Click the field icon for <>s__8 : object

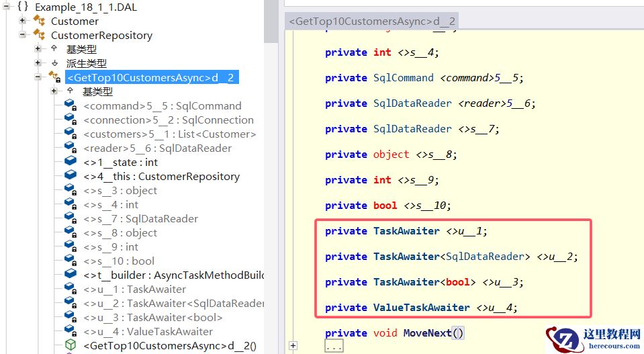[x=71, y=232]
